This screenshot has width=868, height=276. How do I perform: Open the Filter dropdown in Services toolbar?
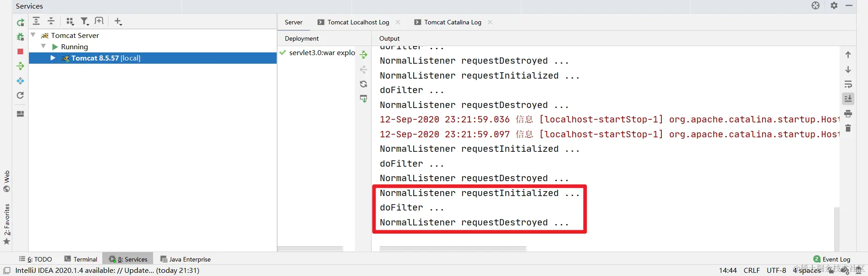[85, 21]
